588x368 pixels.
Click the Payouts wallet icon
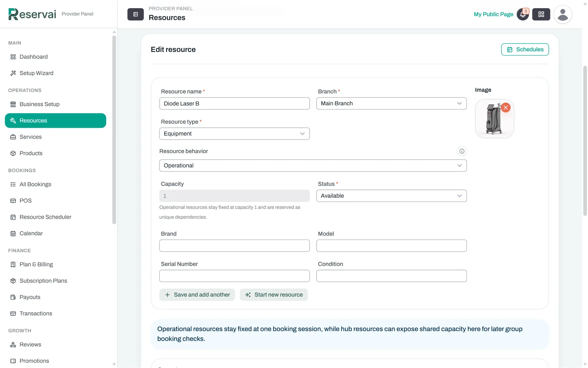point(13,297)
